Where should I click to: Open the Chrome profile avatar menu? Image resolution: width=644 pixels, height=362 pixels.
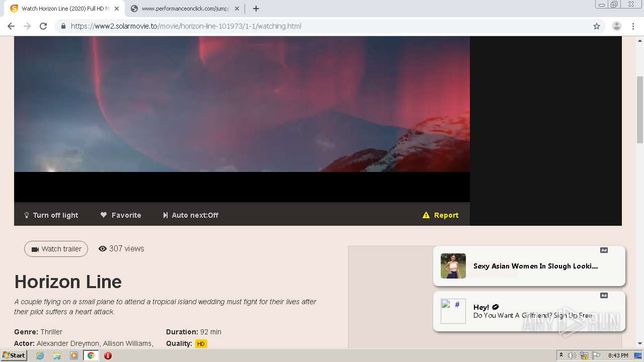coord(617,26)
